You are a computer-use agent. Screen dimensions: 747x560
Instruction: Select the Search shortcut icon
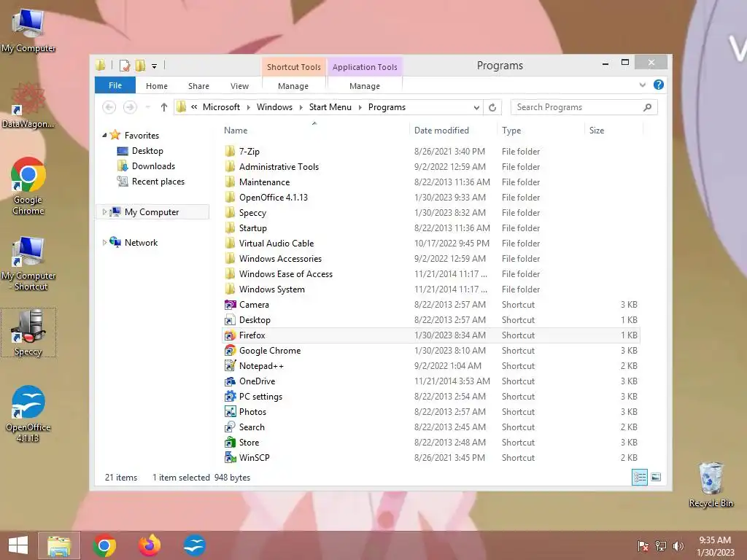coord(230,427)
